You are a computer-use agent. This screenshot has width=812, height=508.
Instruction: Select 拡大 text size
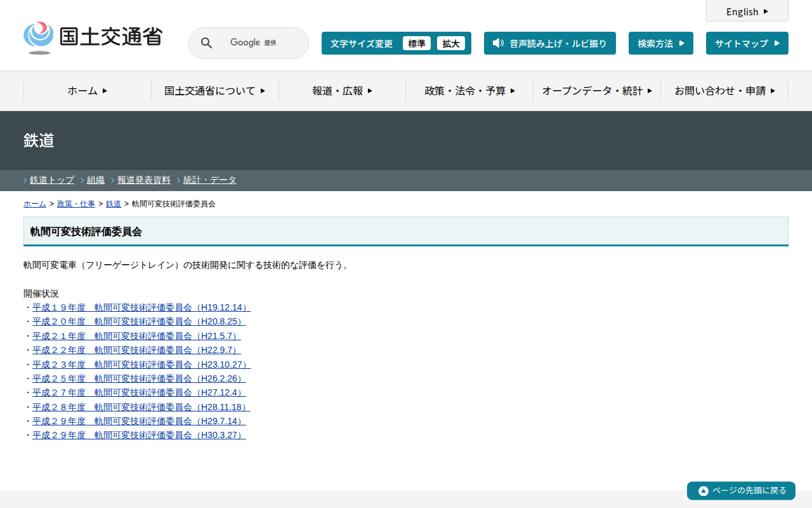pos(451,43)
